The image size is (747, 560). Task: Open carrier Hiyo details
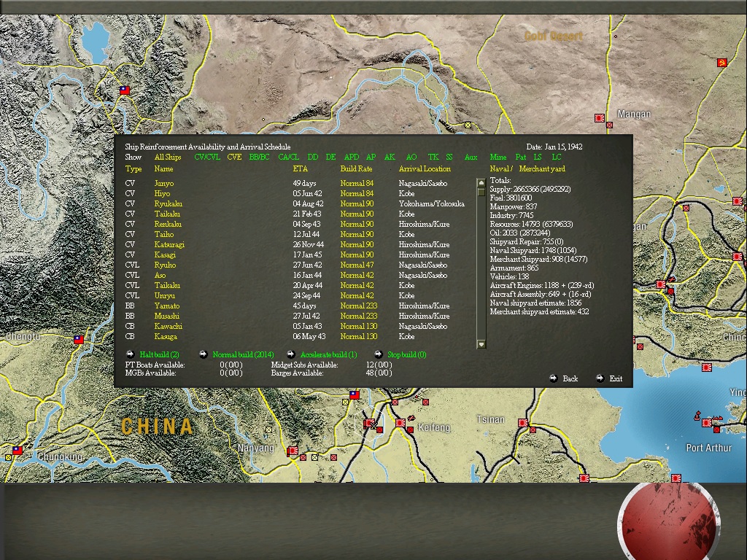162,193
